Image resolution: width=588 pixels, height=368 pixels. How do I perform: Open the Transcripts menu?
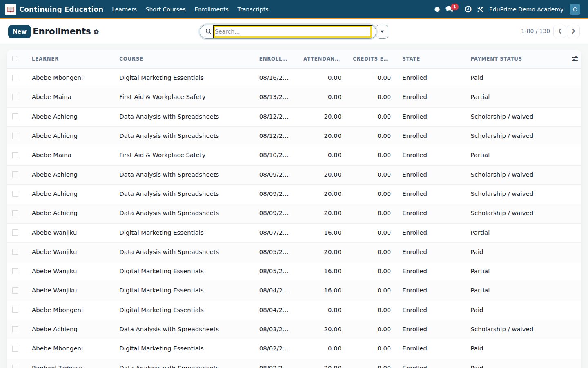point(253,9)
